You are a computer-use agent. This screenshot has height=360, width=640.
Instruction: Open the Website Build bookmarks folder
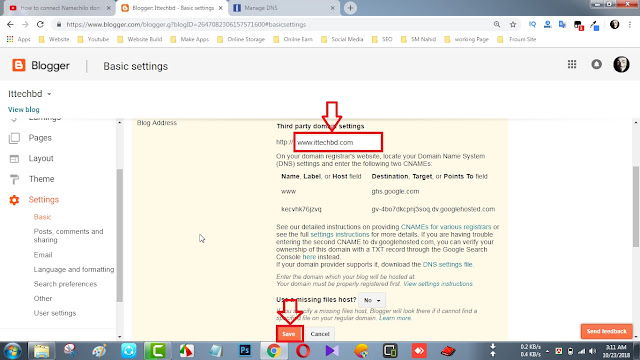[140, 39]
